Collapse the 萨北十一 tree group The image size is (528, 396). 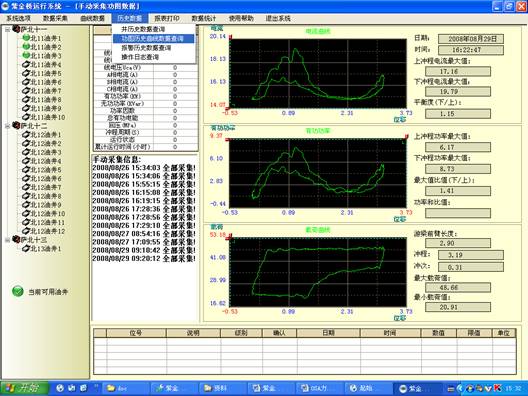coord(7,30)
